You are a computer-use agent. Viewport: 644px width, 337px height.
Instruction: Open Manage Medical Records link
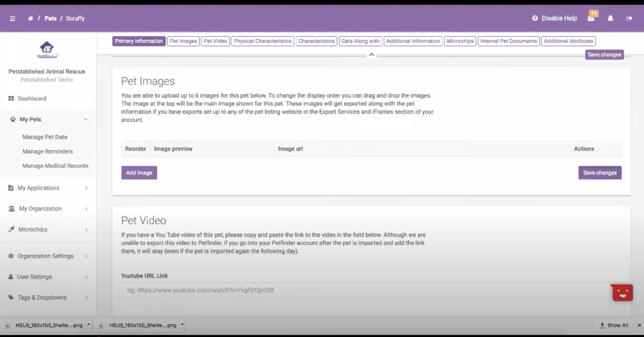coord(55,166)
